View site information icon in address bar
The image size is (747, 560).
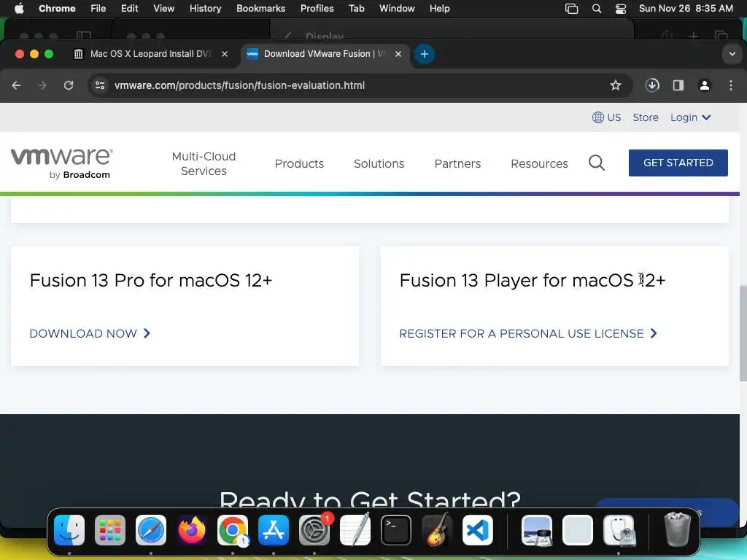[99, 85]
